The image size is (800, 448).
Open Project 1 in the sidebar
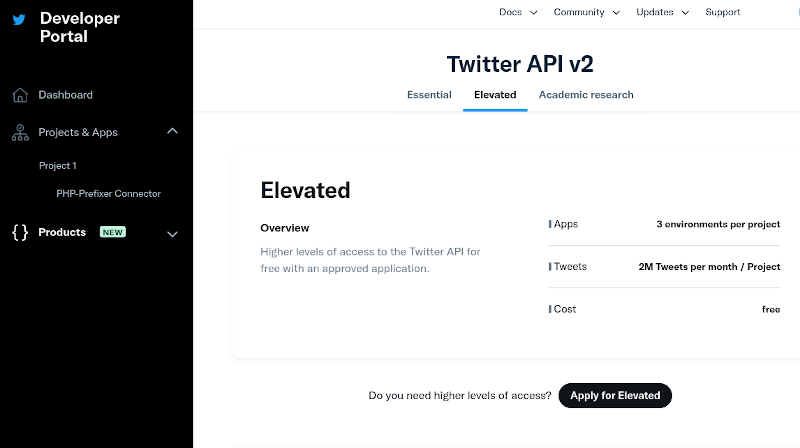(x=58, y=166)
